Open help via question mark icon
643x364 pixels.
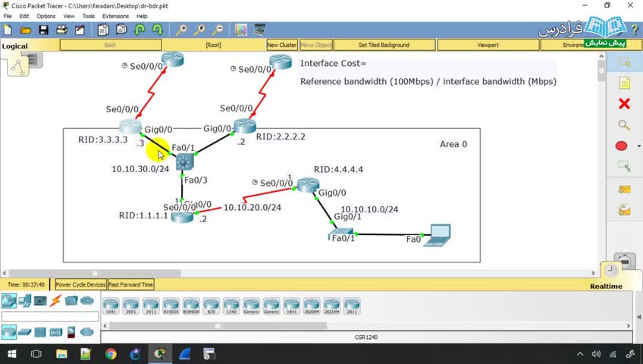(635, 30)
